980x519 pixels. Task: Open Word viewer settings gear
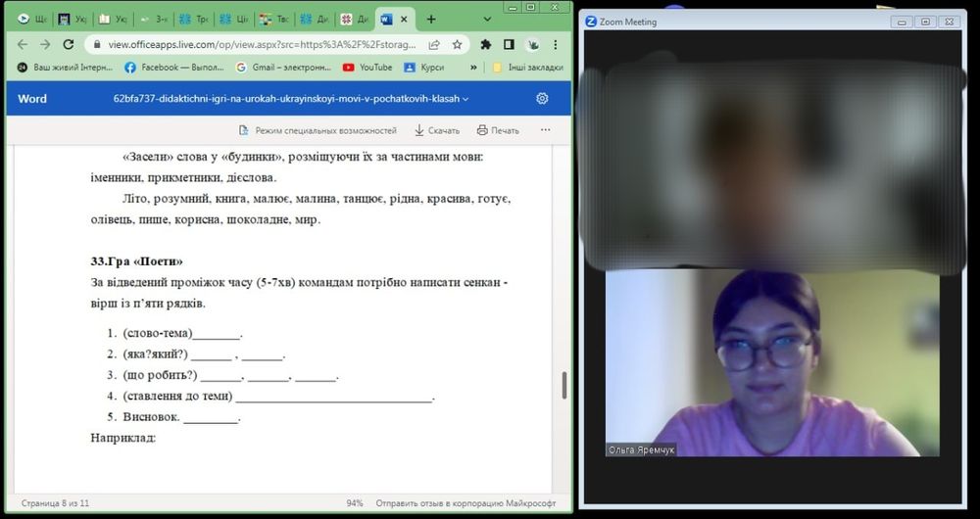pos(542,99)
